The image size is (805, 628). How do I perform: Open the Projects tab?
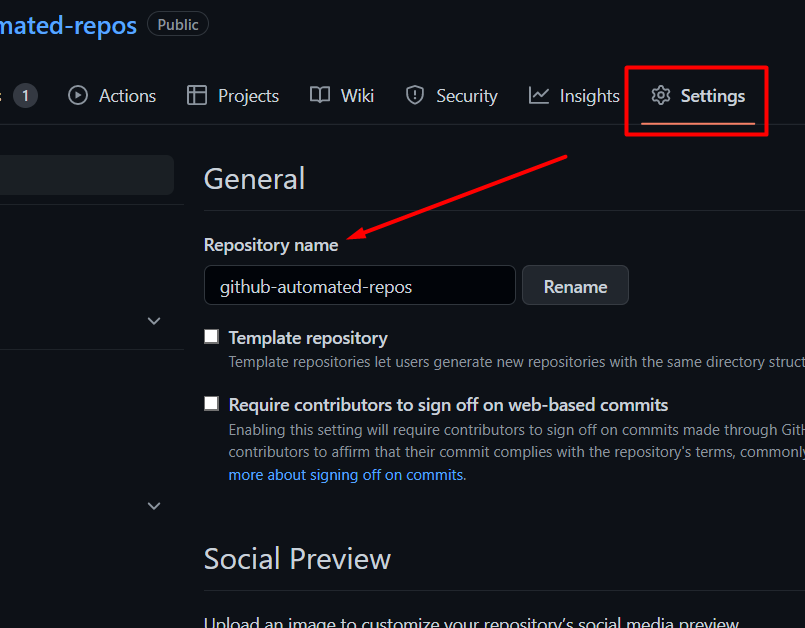[x=233, y=96]
